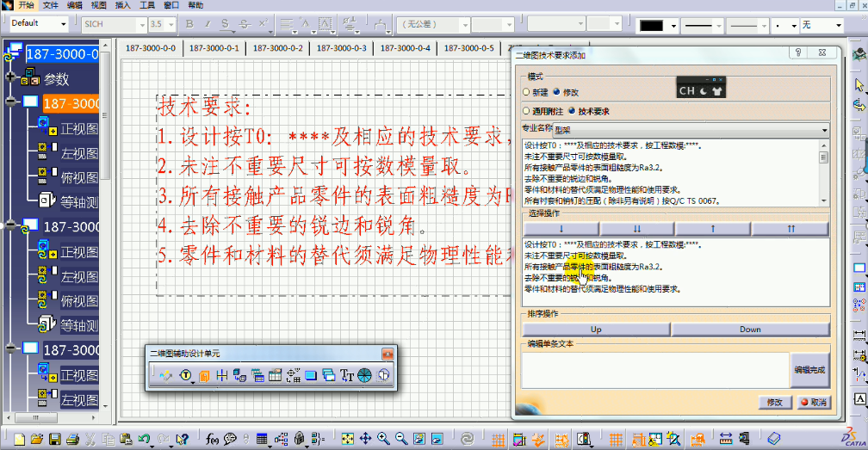
Task: Select the 修改 radio button
Action: (x=557, y=92)
